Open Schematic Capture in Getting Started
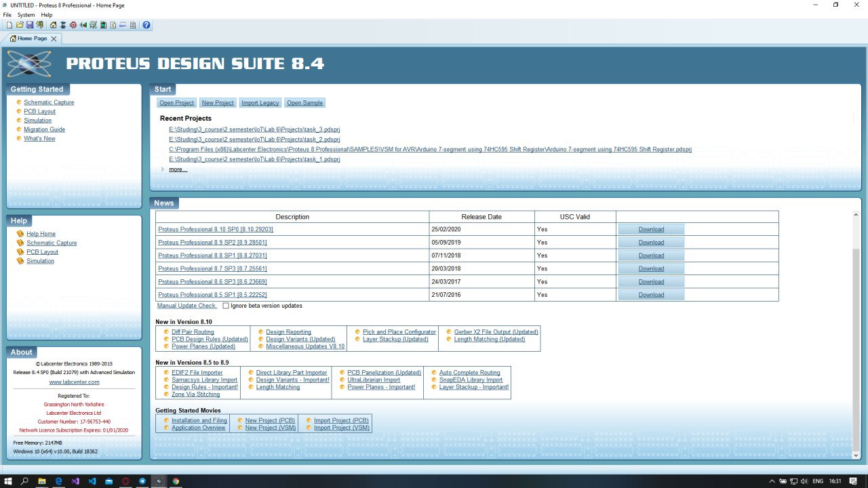This screenshot has height=488, width=868. point(49,102)
